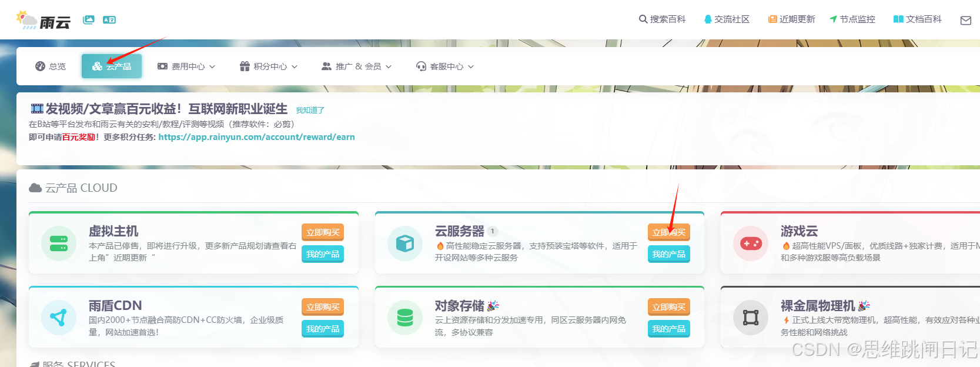Open 搜索百科 search
This screenshot has width=980, height=367.
tap(663, 19)
